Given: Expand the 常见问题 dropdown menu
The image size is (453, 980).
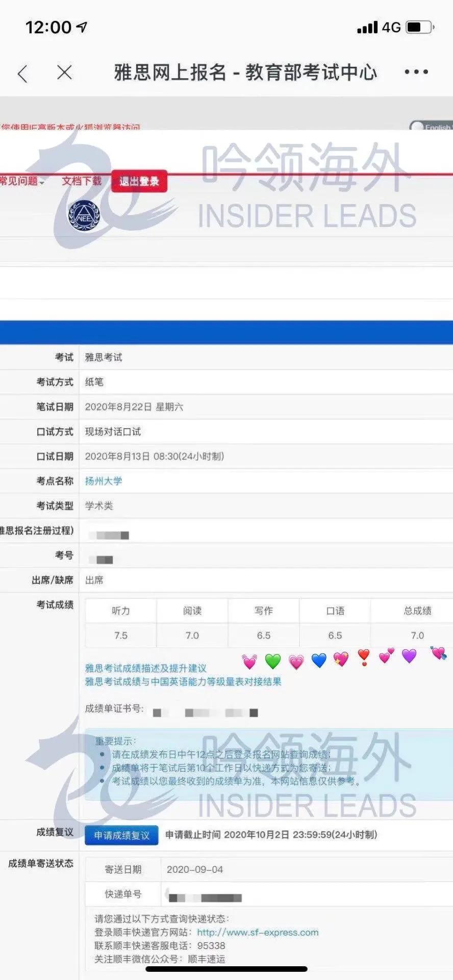Looking at the screenshot, I should pos(22,181).
